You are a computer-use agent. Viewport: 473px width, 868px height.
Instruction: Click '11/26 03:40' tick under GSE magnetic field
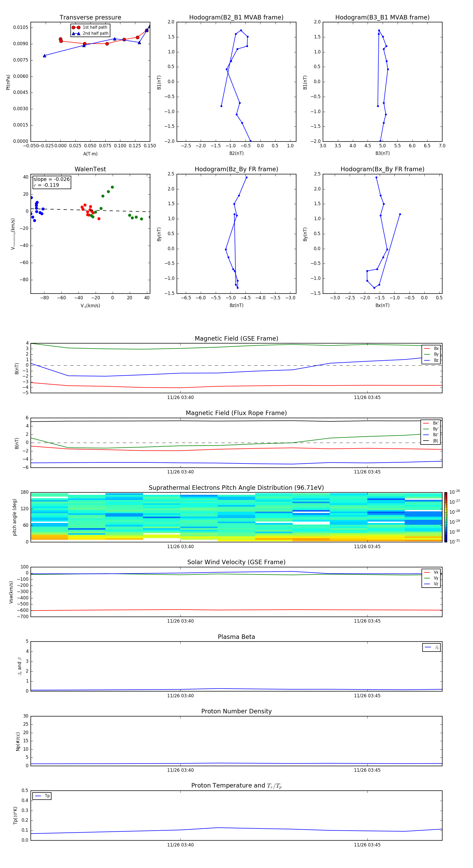[181, 398]
